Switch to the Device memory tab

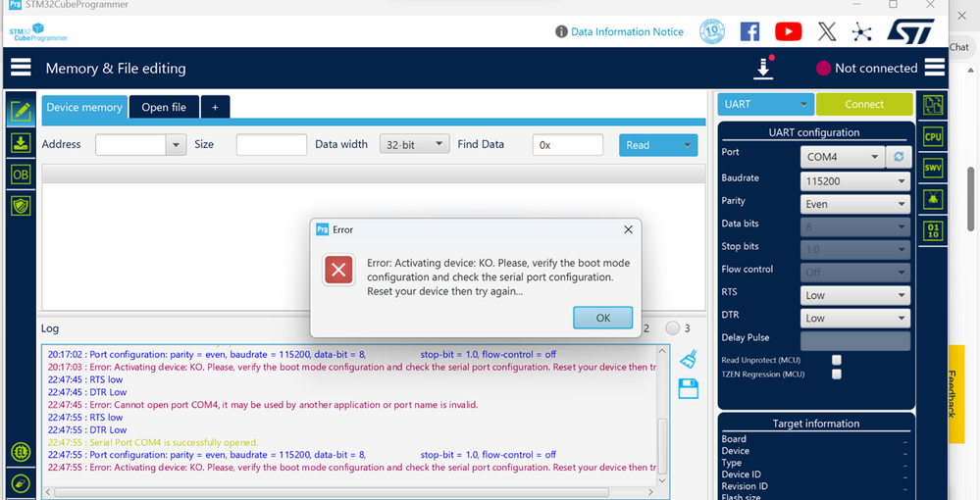pos(84,107)
